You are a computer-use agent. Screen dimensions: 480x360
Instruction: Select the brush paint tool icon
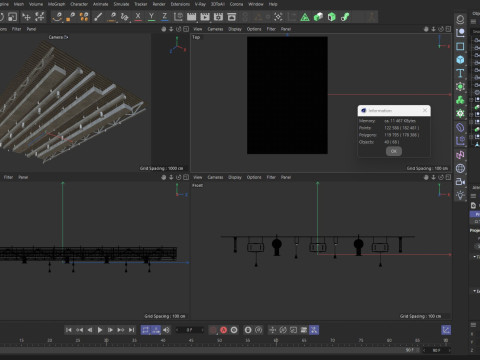pyautogui.click(x=98, y=17)
